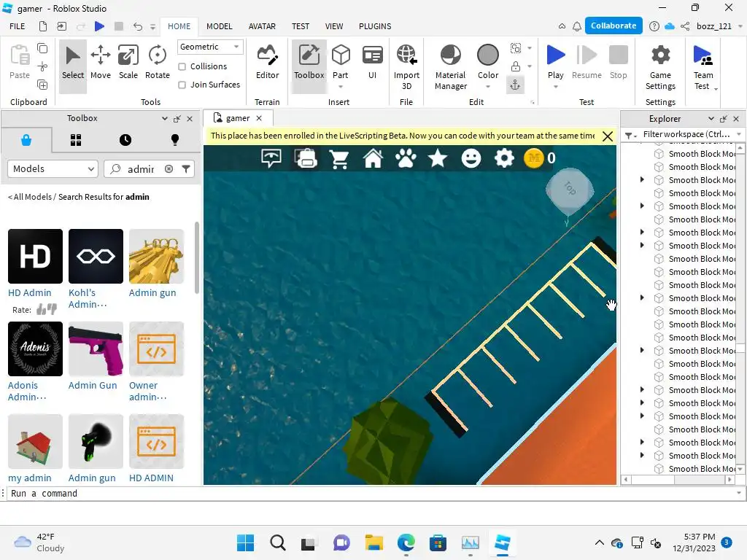Click the smiley emote icon in viewport
The height and width of the screenshot is (560, 747).
click(x=471, y=158)
